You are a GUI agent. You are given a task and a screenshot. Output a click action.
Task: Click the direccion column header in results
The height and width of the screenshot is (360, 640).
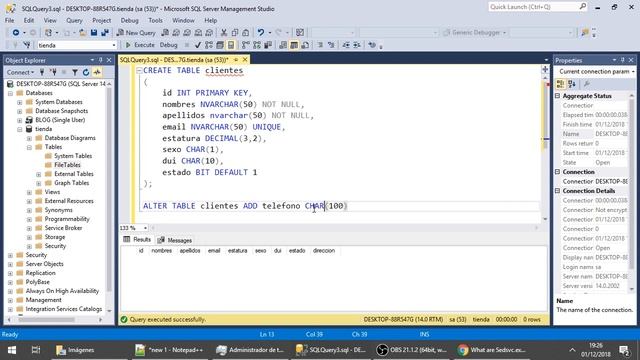click(324, 251)
